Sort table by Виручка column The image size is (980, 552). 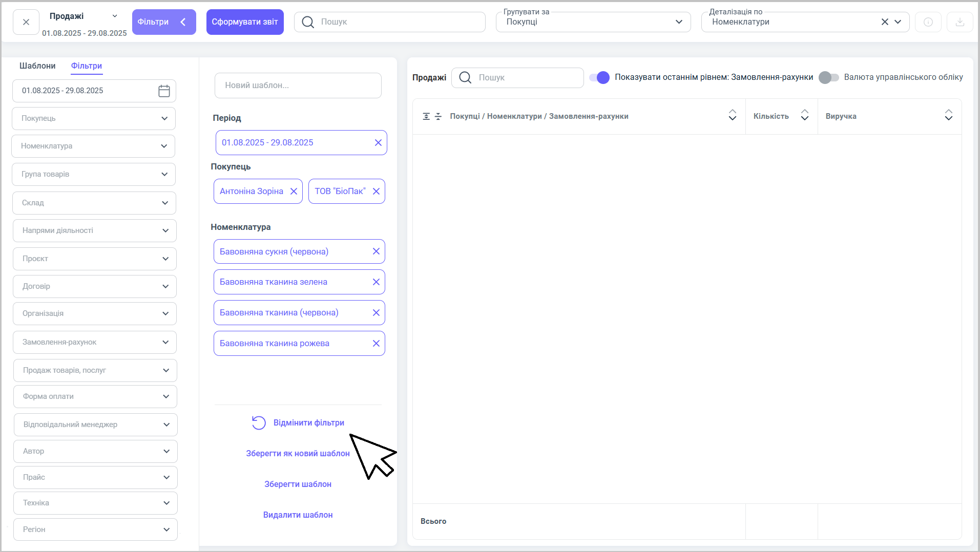pos(948,116)
